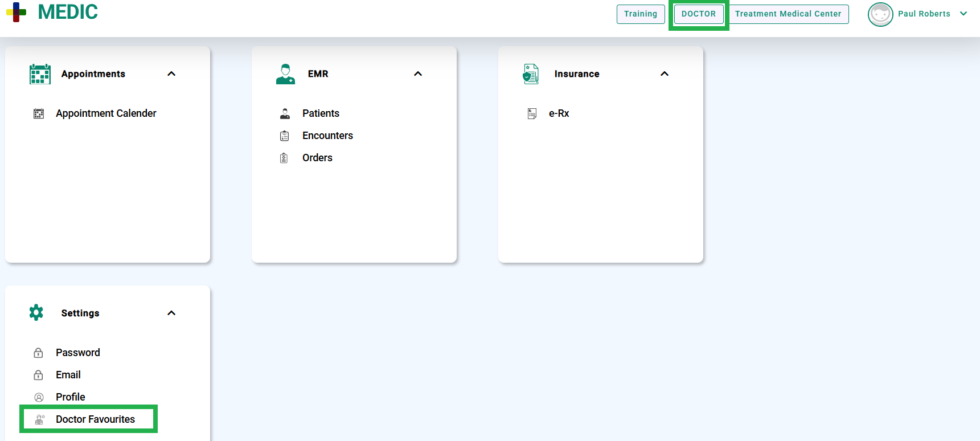
Task: Click the Paul Roberts avatar
Action: coord(880,14)
